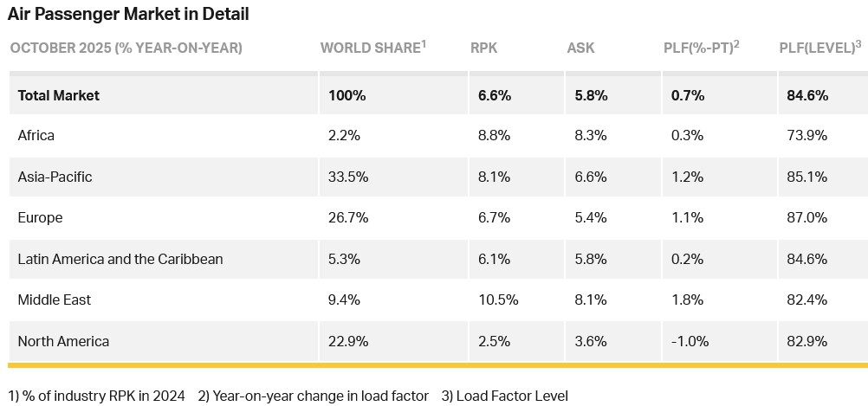Click the "ASK" column header

coord(580,48)
